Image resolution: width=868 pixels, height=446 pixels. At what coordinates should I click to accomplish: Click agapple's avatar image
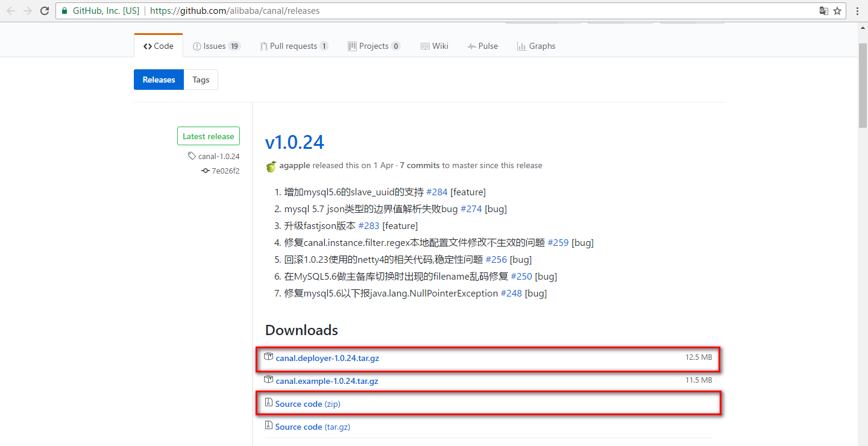click(271, 166)
